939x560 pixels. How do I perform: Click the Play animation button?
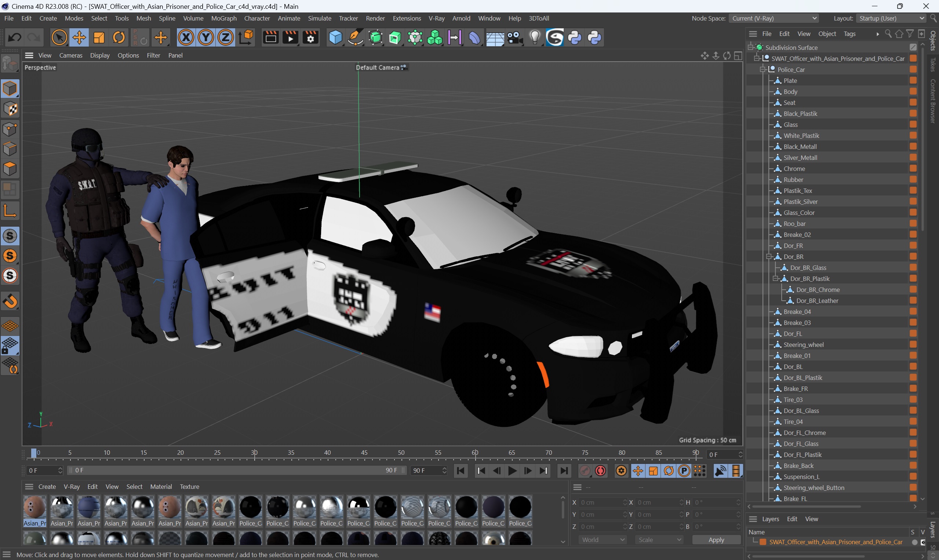coord(512,471)
